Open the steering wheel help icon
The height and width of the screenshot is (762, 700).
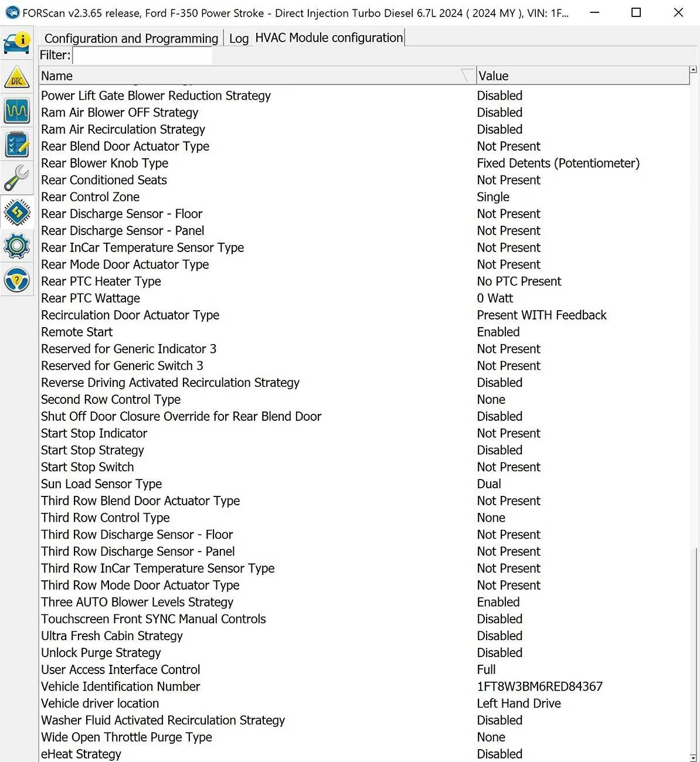click(17, 280)
